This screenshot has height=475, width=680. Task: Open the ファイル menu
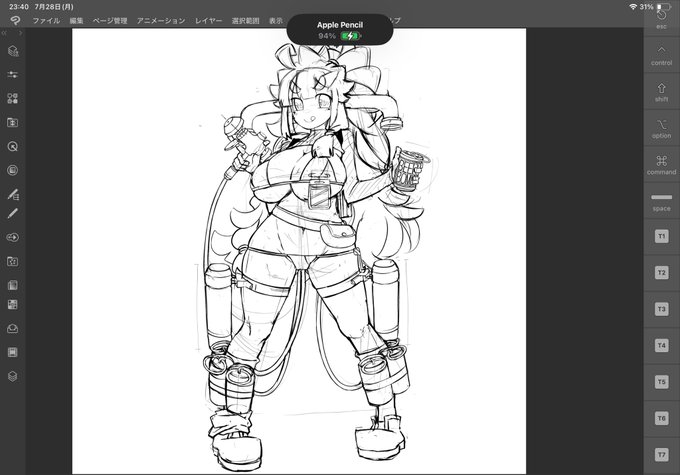[46, 20]
